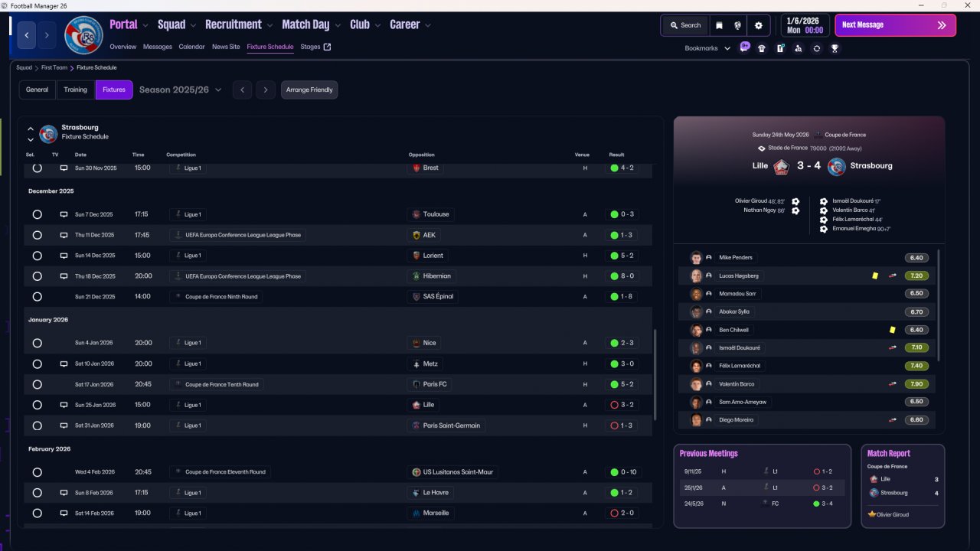Open the 9+ messages inbox icon
This screenshot has height=551, width=980.
(745, 47)
